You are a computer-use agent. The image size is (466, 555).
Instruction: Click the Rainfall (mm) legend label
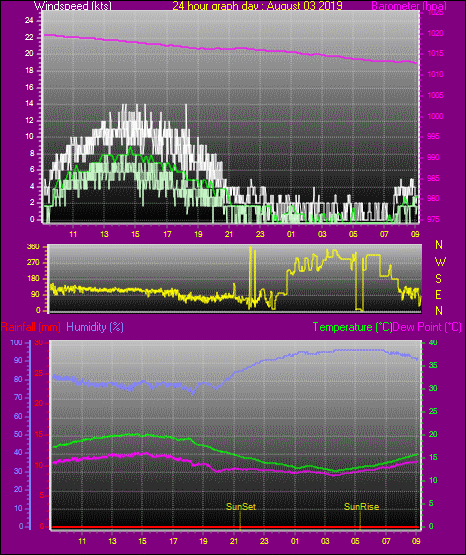click(x=31, y=327)
